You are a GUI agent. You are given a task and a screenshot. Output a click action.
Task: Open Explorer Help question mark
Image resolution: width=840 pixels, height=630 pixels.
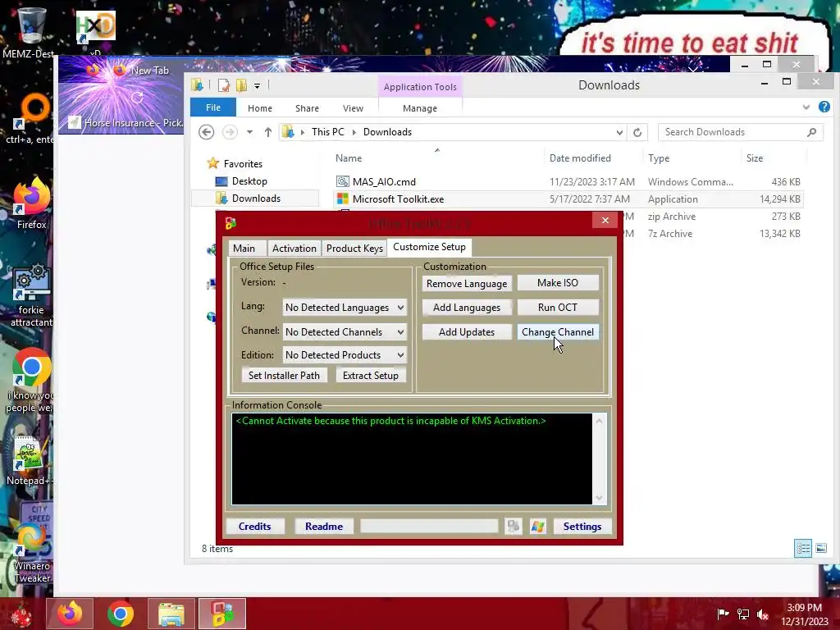tap(824, 107)
